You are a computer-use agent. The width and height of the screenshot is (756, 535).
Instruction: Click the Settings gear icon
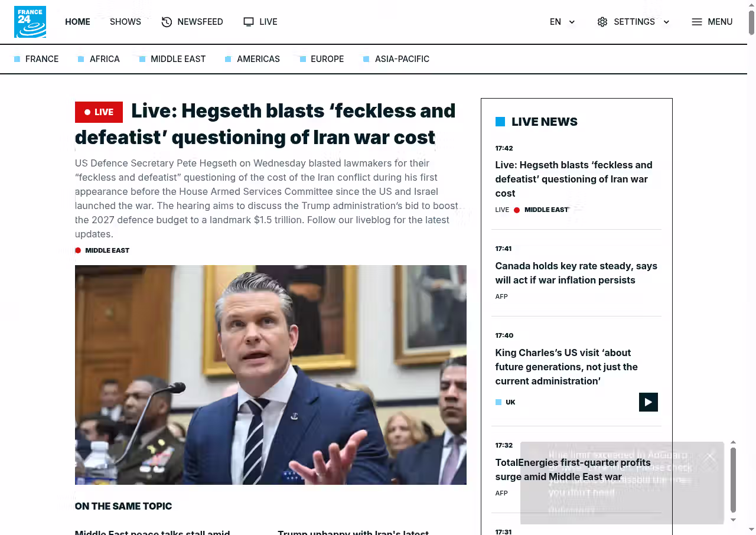[602, 22]
